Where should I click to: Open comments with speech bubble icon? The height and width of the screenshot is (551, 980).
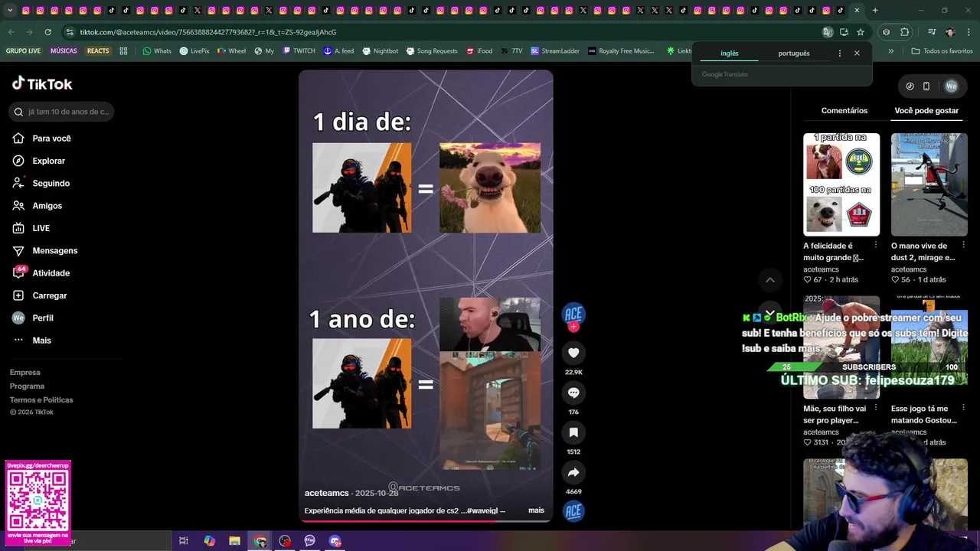coord(573,393)
